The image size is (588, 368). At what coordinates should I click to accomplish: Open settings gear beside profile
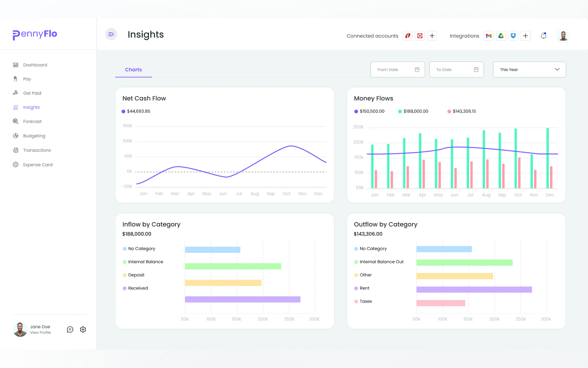pos(83,329)
